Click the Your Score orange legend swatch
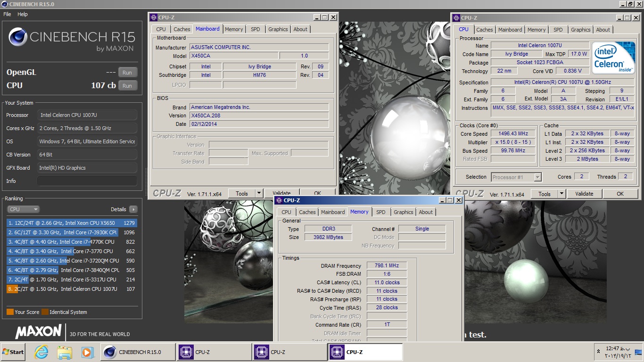 click(x=10, y=312)
